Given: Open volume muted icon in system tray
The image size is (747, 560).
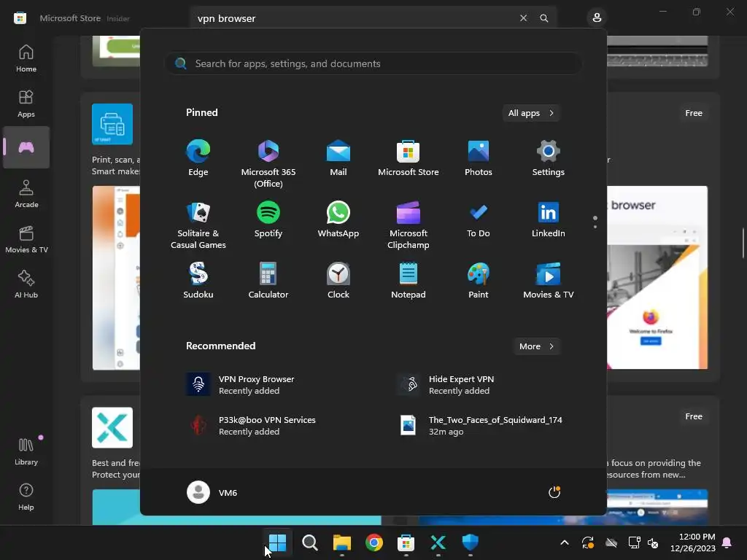Looking at the screenshot, I should coord(653,542).
